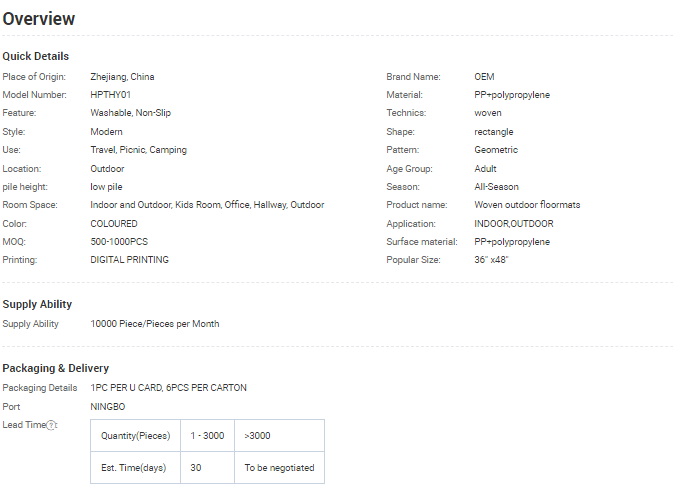Select the Geometric pattern value

coord(496,150)
